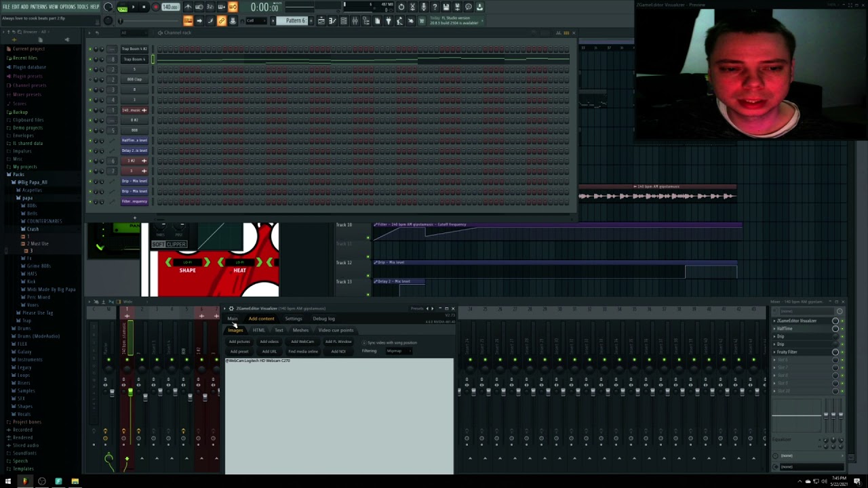Image resolution: width=868 pixels, height=488 pixels.
Task: Click the microphone one-click recording icon
Action: pos(424,7)
